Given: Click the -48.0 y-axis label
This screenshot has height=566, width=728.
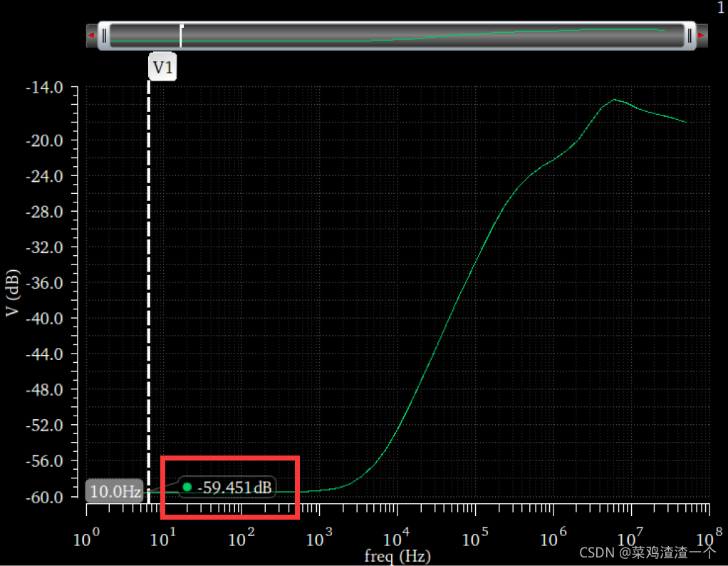Looking at the screenshot, I should (x=45, y=390).
